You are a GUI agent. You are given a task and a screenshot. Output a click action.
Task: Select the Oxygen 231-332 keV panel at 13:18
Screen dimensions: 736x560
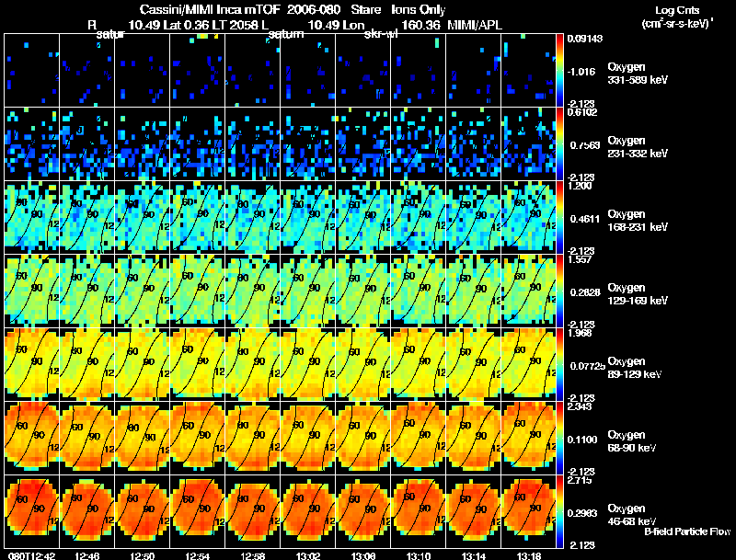click(x=528, y=143)
